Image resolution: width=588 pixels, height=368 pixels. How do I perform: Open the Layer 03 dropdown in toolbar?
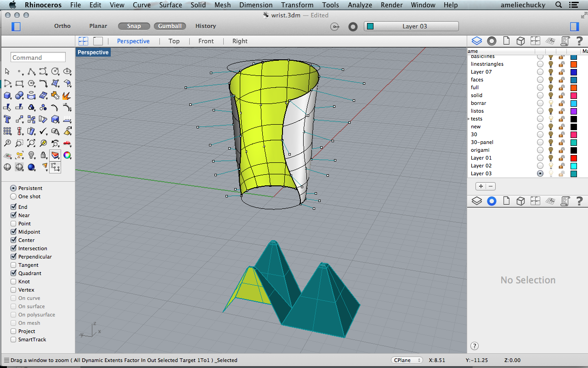pos(411,26)
